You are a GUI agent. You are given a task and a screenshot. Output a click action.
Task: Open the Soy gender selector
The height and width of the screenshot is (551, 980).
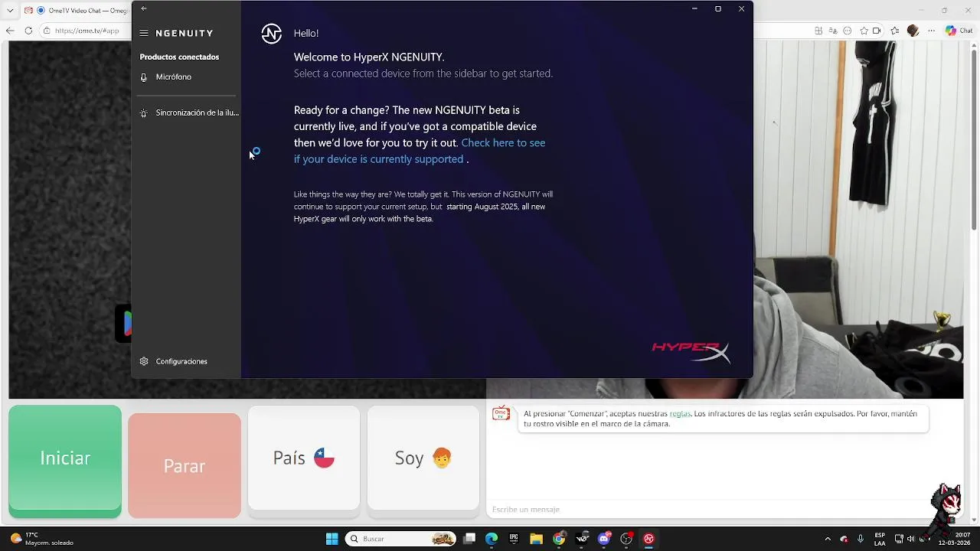pyautogui.click(x=423, y=458)
